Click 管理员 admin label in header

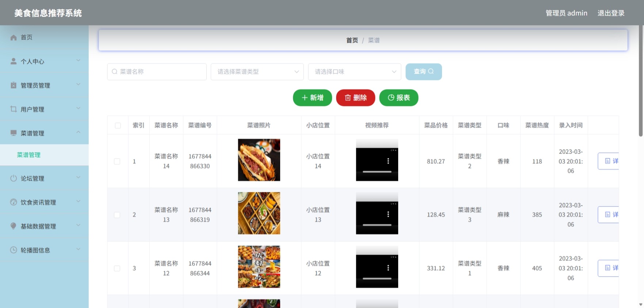566,13
